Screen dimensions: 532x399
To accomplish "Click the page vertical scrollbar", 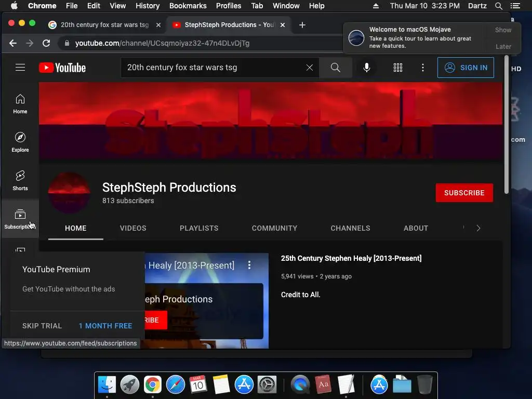I will click(x=507, y=126).
